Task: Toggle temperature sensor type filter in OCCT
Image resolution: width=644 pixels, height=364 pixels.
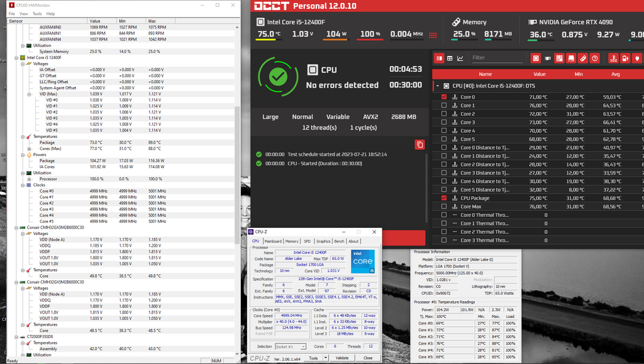Action: tap(614, 59)
